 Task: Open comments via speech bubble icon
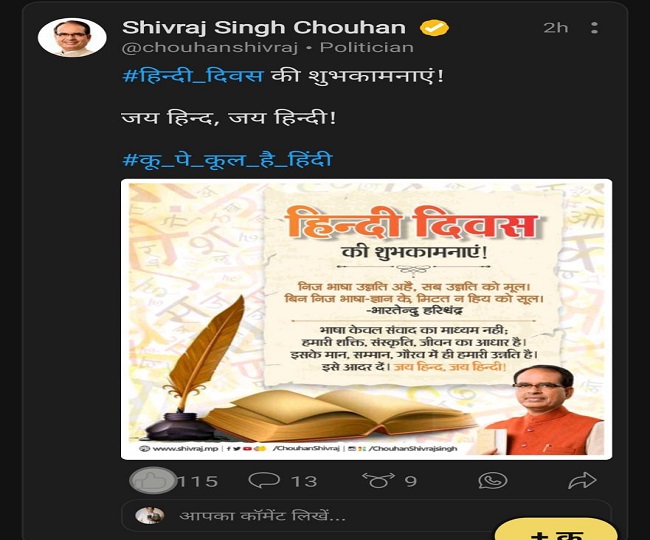point(264,480)
